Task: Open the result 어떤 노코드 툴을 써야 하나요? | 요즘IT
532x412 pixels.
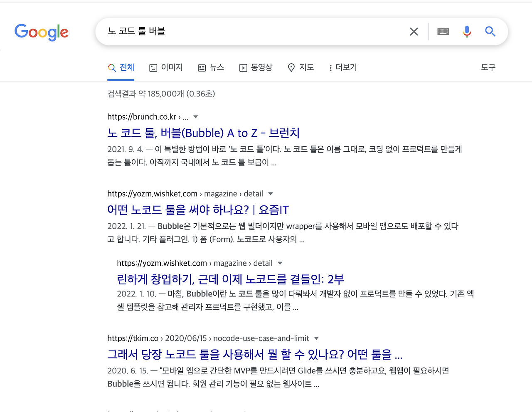Action: [198, 210]
